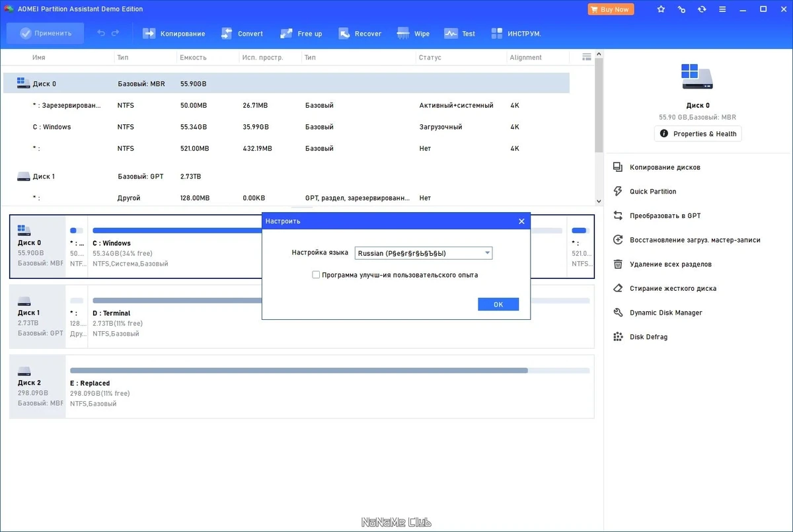Viewport: 793px width, 532px height.
Task: Sort by Емкость column header
Action: 193,57
